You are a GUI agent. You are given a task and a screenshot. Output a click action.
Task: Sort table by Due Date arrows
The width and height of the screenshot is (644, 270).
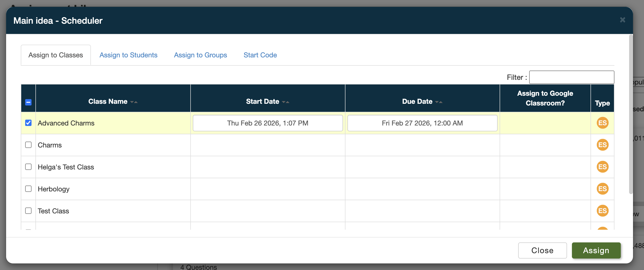[x=439, y=102]
